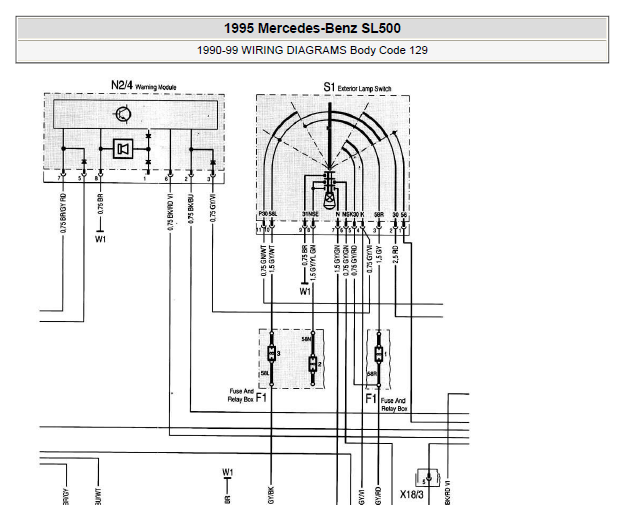
Task: Select the bottom "BU/WT" wire label
Action: coord(98,496)
